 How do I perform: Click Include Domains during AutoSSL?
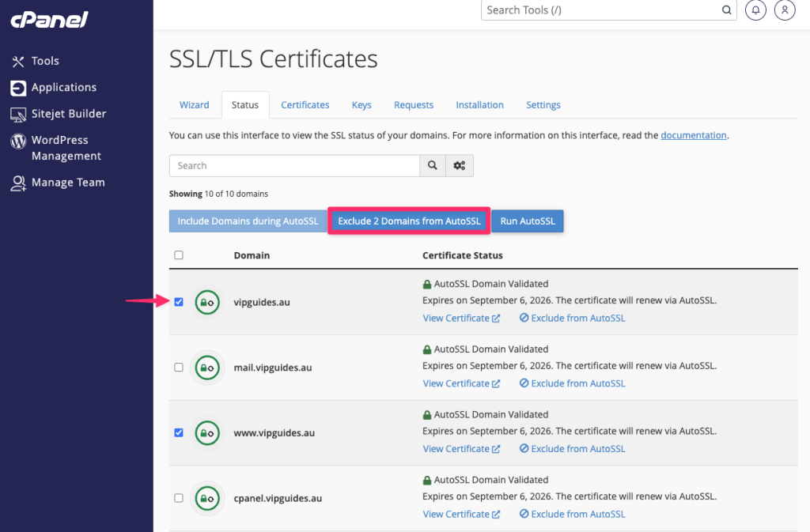pyautogui.click(x=248, y=221)
